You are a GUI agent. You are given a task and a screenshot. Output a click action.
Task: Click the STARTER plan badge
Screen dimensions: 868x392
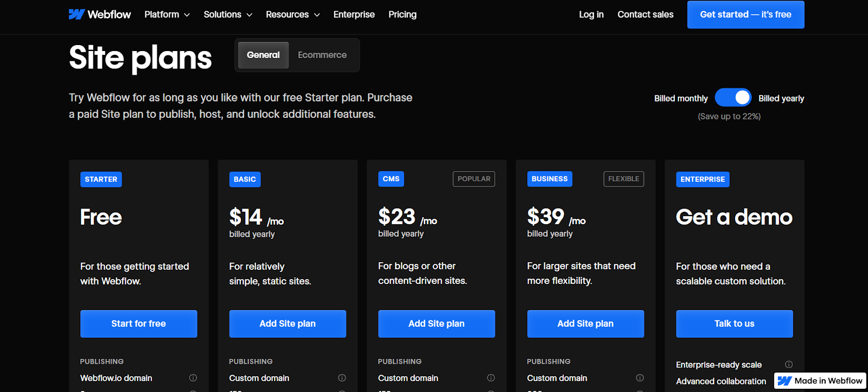[101, 179]
